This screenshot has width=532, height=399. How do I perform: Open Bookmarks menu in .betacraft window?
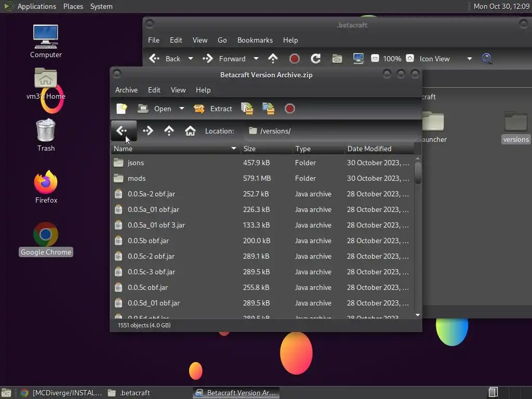(x=255, y=40)
